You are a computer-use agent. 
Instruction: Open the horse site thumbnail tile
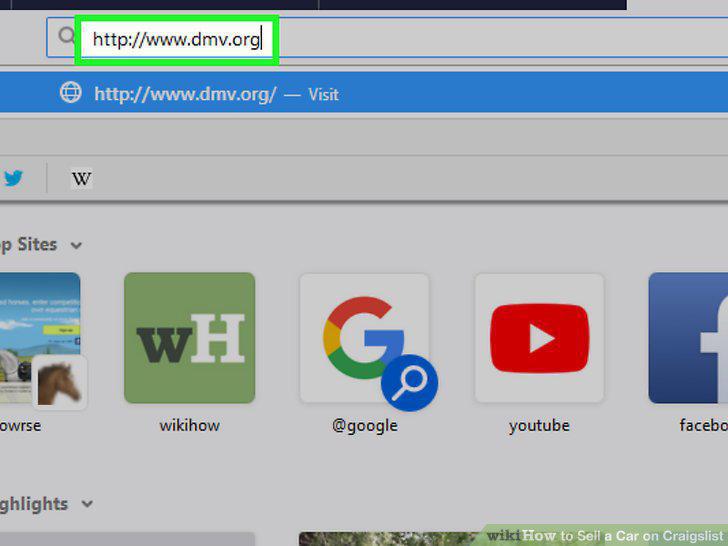pos(40,338)
